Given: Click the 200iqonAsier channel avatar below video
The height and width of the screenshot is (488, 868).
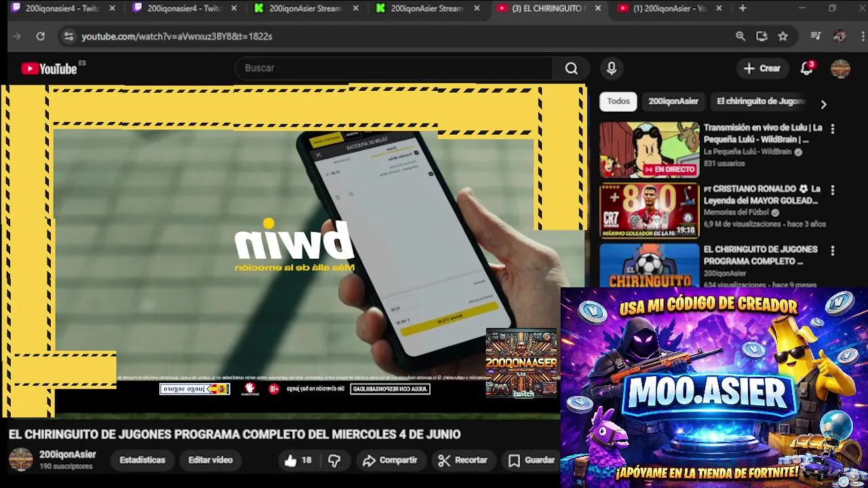Looking at the screenshot, I should tap(20, 460).
